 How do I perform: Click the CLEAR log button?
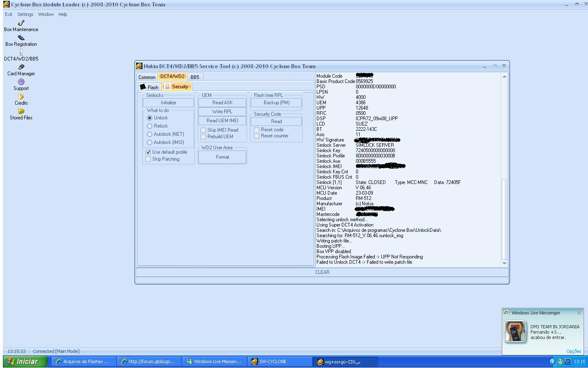[x=322, y=272]
